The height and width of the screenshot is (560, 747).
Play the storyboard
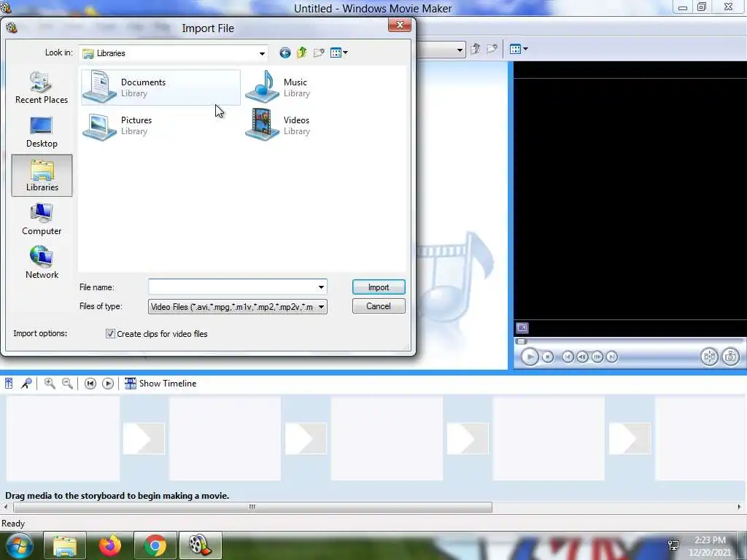(108, 384)
